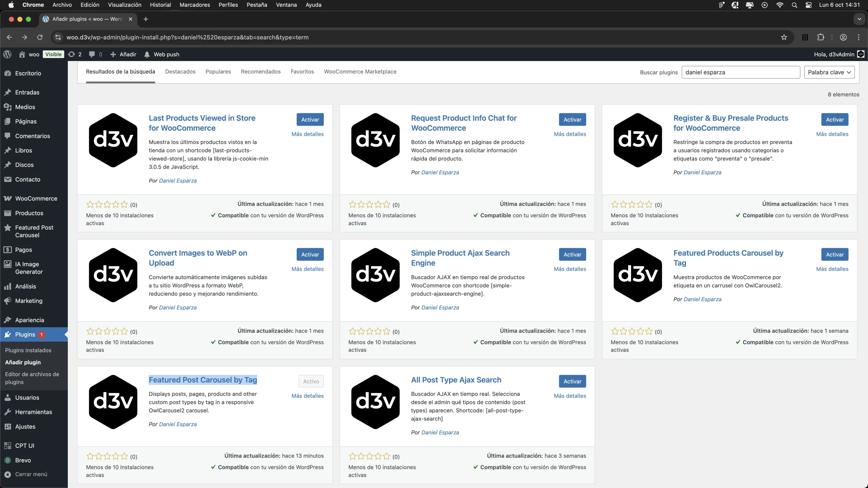Click the Visible site status badge
This screenshot has height=488, width=868.
point(54,54)
